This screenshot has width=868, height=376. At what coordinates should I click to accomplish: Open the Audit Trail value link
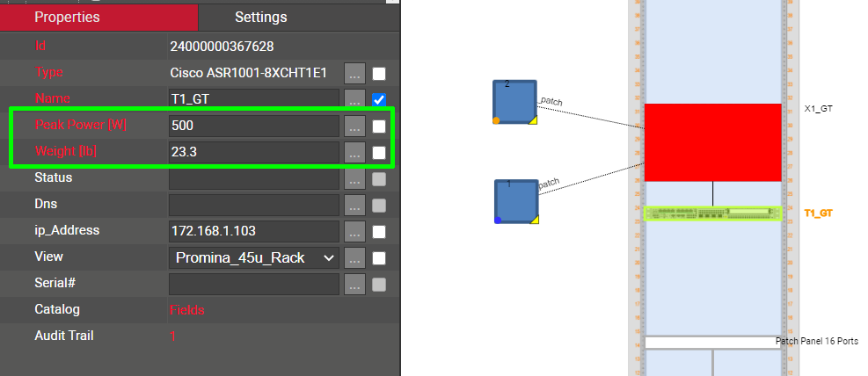click(x=173, y=336)
